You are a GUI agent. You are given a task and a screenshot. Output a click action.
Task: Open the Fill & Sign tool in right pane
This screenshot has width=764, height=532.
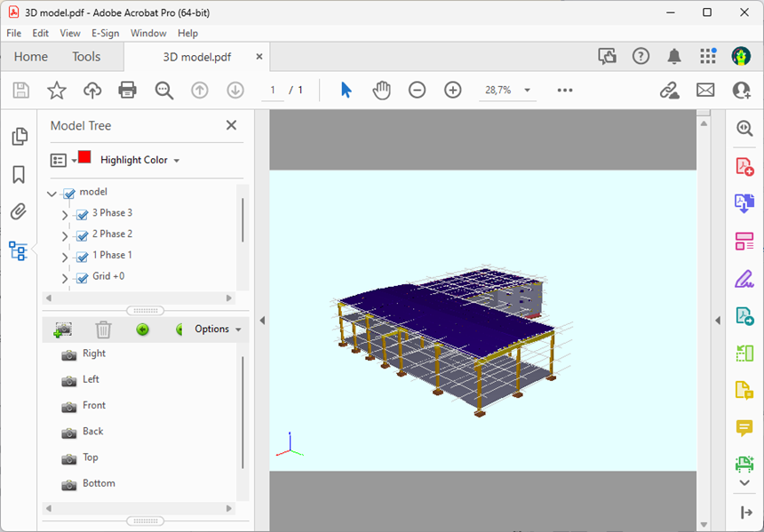tap(744, 278)
